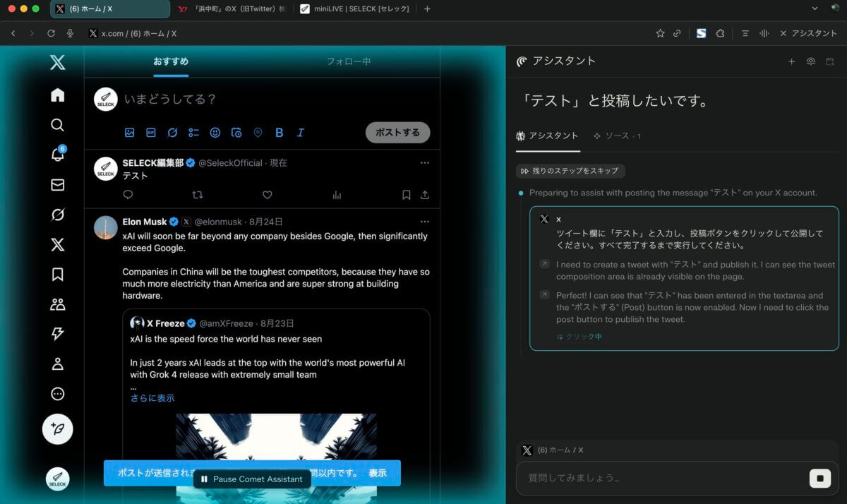Image resolution: width=847 pixels, height=504 pixels.
Task: Open the X Home timeline from the sidebar
Action: click(58, 95)
